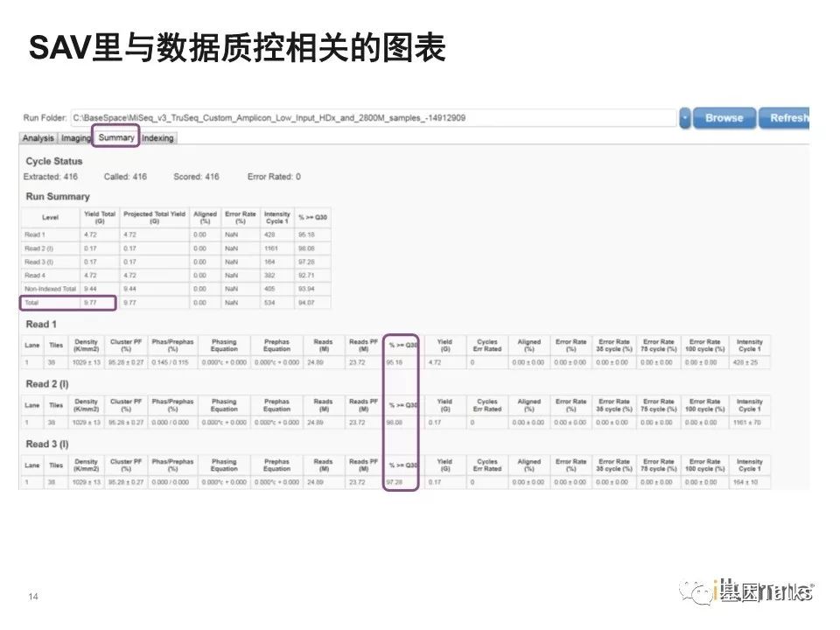
Task: Go to the Indexing tab
Action: (157, 138)
